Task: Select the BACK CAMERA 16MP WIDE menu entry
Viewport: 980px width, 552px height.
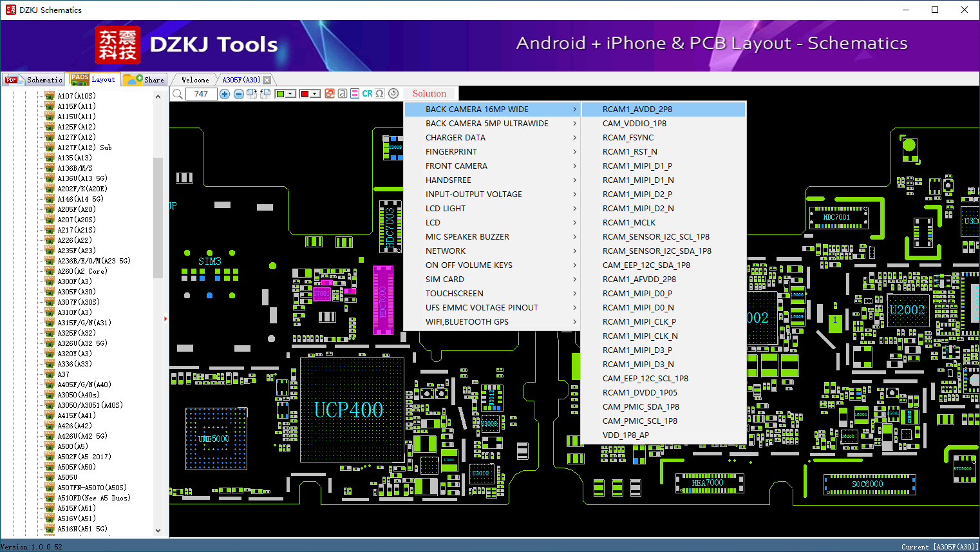Action: tap(493, 109)
